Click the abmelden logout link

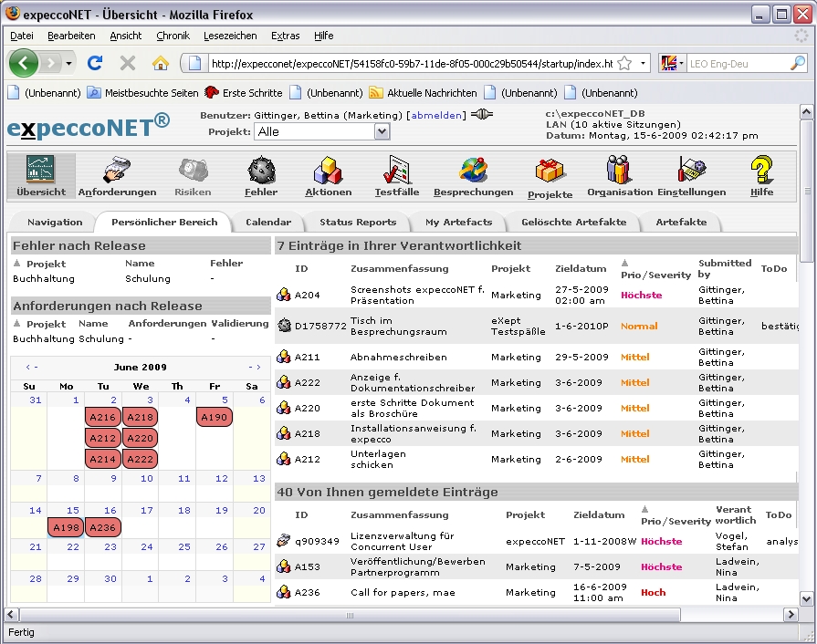tap(436, 115)
